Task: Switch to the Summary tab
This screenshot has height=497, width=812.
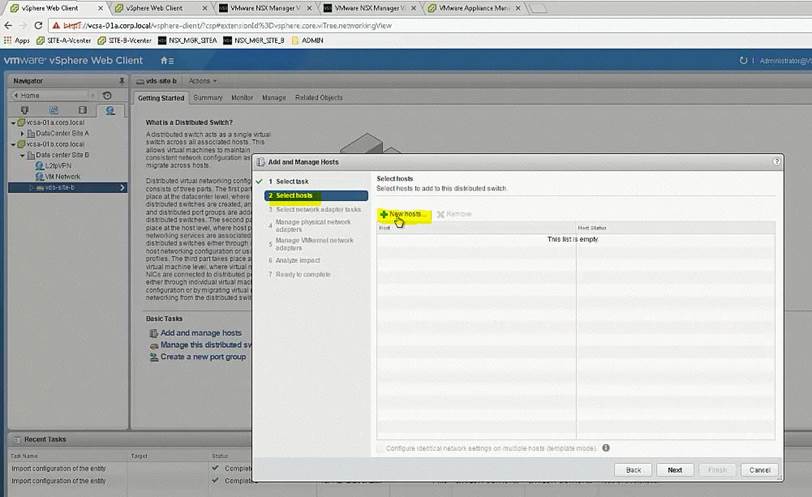Action: 208,98
